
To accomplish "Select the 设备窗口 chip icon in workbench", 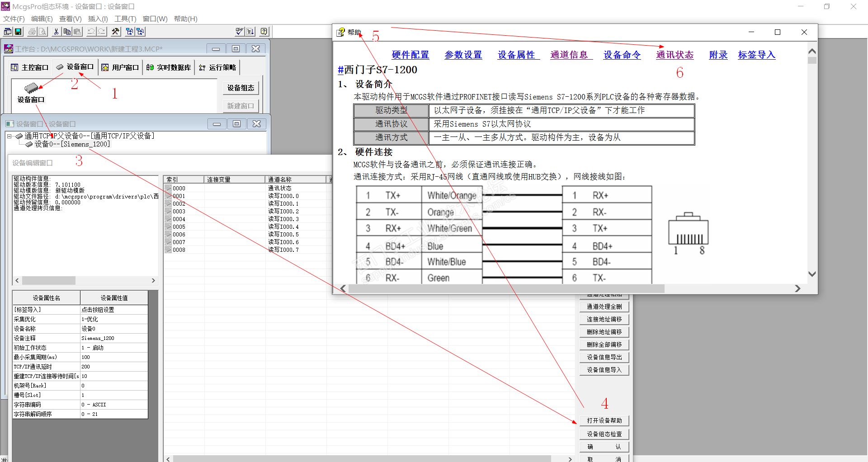I will tap(31, 88).
